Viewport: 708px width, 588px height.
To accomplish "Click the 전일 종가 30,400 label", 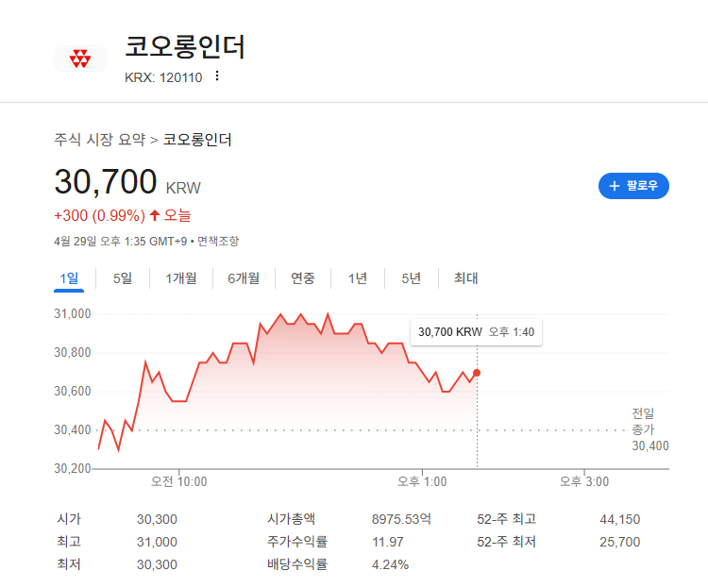I will pyautogui.click(x=650, y=429).
